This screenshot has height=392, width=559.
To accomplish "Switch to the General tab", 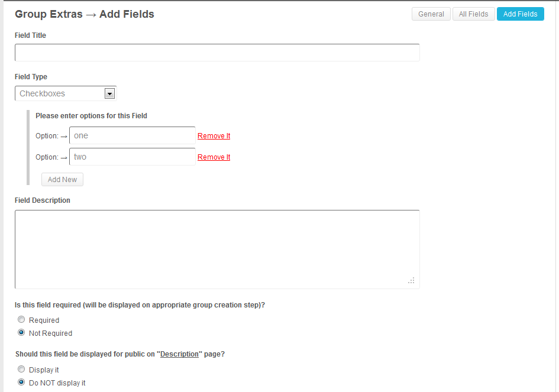I will coord(431,14).
